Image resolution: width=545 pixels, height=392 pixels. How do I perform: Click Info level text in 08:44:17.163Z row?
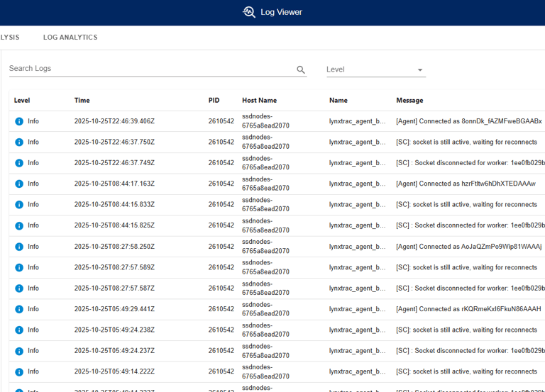pos(33,184)
